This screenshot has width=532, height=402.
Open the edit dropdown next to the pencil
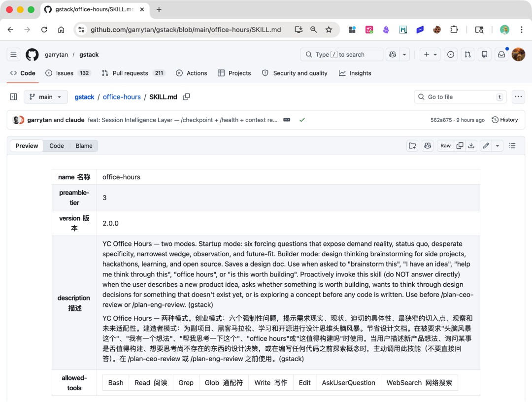coord(497,146)
